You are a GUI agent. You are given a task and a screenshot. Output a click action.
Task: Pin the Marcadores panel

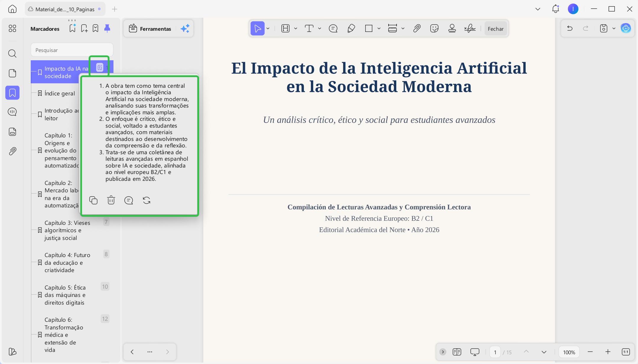point(107,28)
